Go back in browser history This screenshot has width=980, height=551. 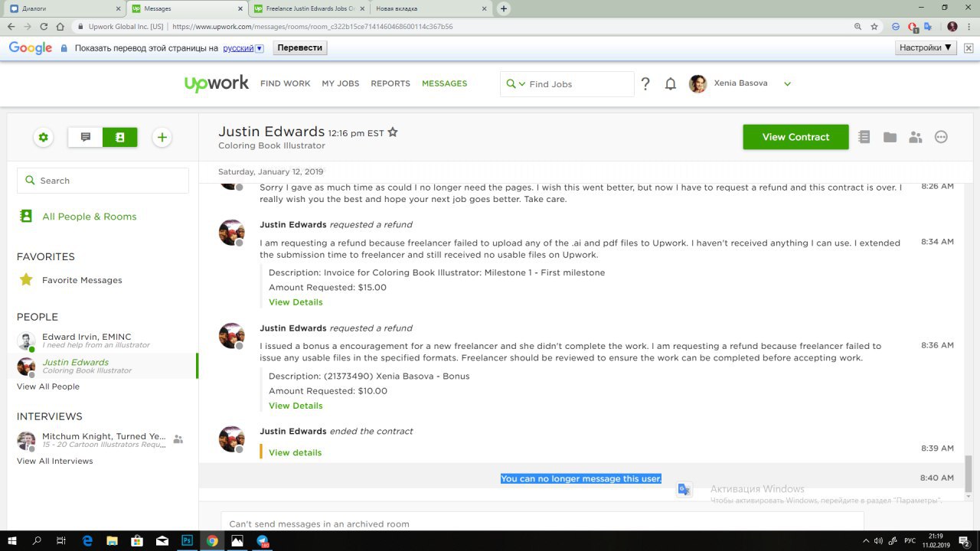tap(11, 26)
